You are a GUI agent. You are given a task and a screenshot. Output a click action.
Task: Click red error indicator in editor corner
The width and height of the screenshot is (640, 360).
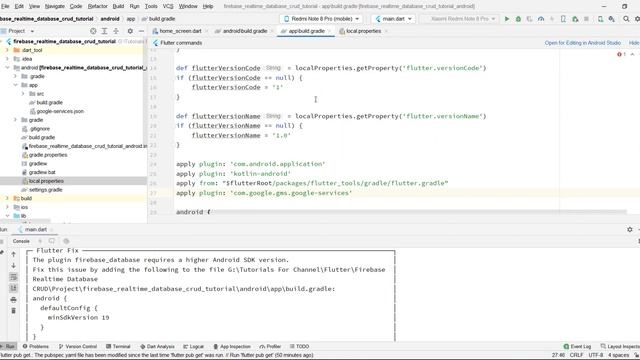(x=621, y=54)
